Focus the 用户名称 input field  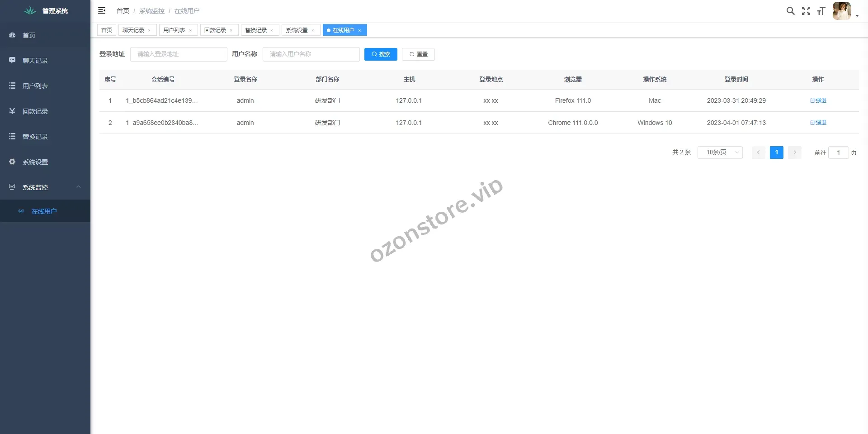[x=311, y=54]
